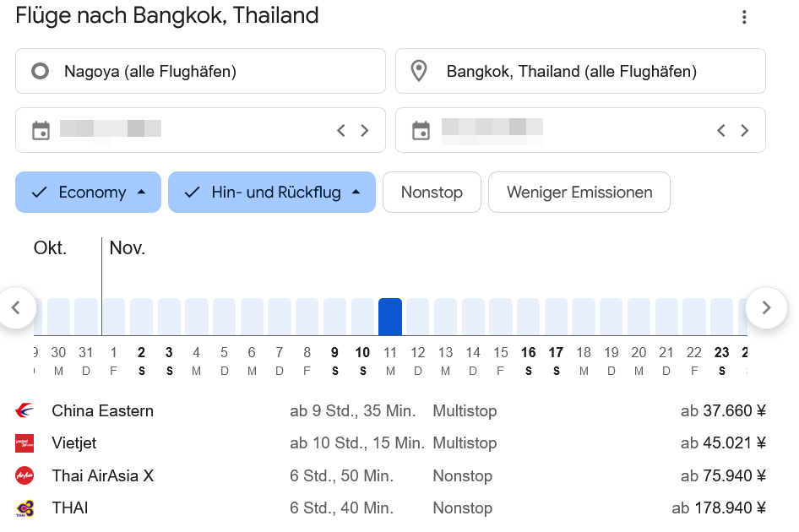Open the return date calendar icon
The width and height of the screenshot is (799, 532).
click(420, 130)
